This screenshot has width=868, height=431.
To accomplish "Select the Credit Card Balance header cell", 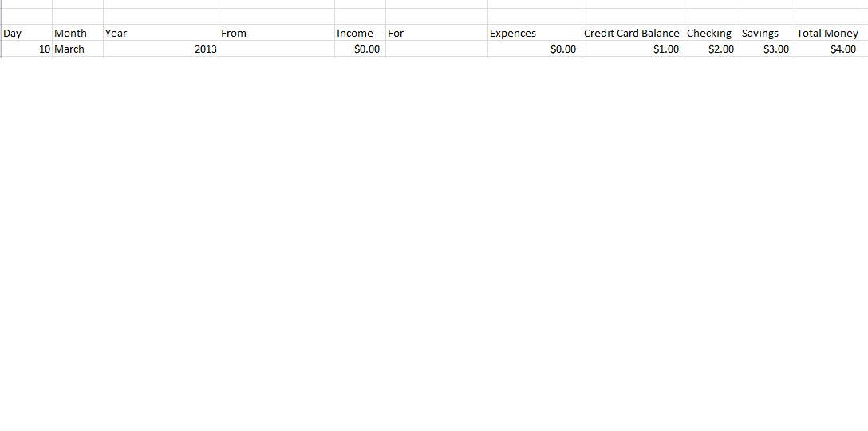I will click(x=633, y=33).
